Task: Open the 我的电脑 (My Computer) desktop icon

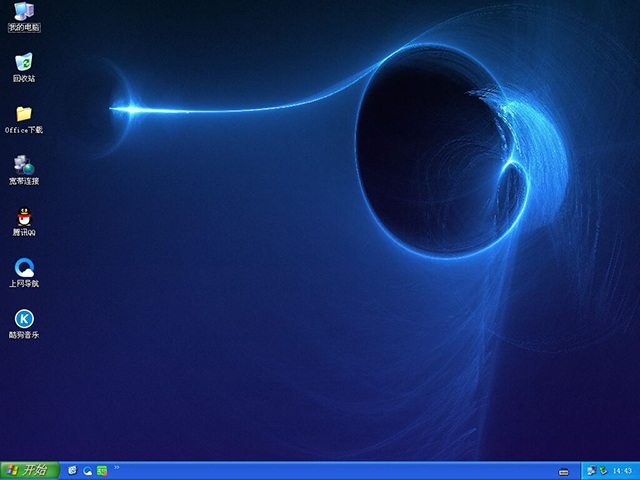Action: click(x=24, y=12)
